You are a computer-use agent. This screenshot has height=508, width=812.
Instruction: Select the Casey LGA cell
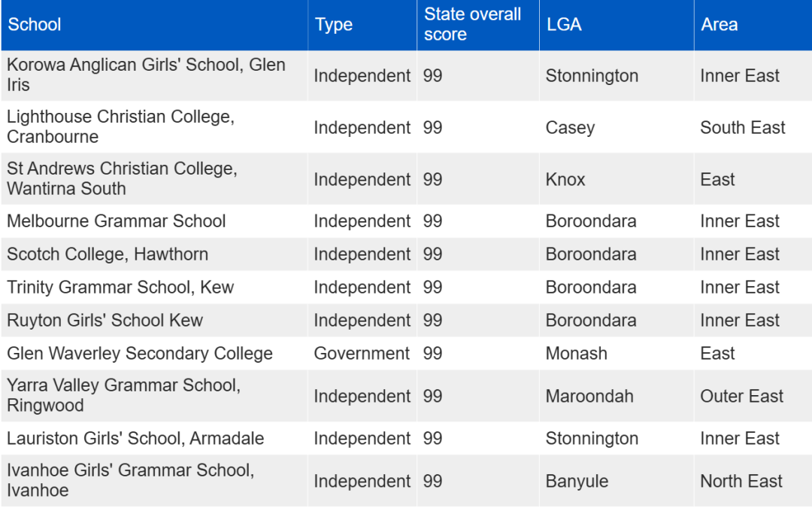coord(617,127)
